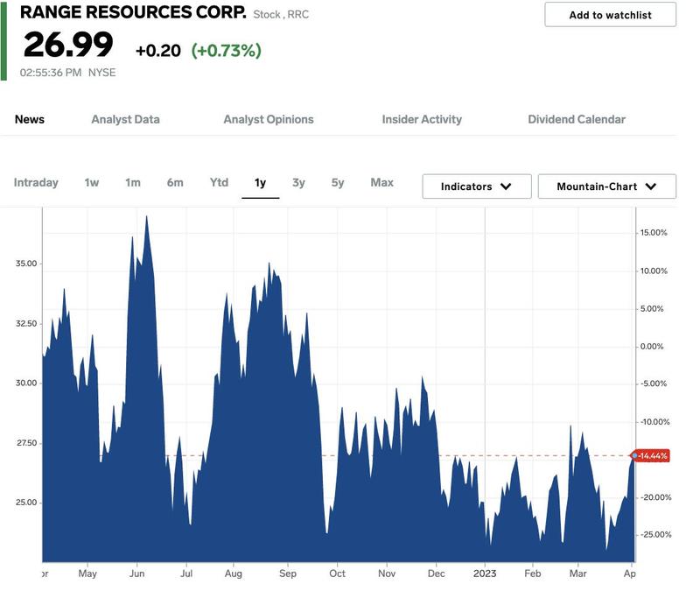Click the -25.00% percent axis label
The image size is (700, 598).
[x=655, y=534]
